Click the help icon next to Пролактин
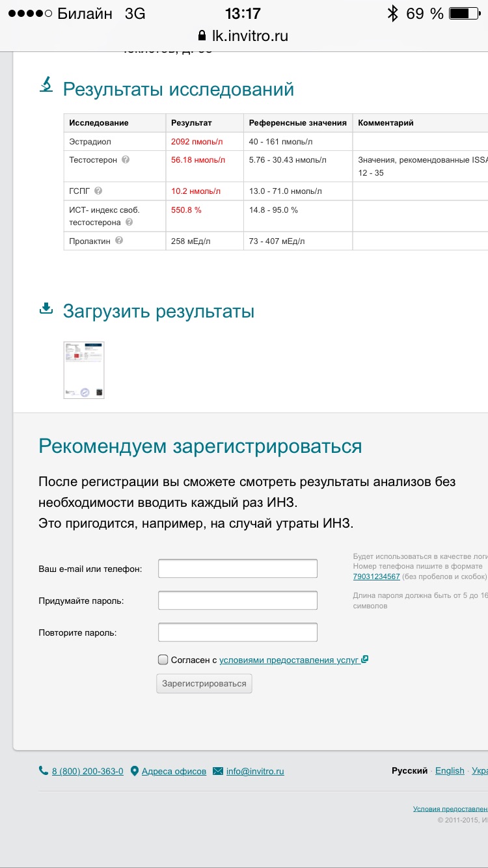488x868 pixels. pos(119,240)
